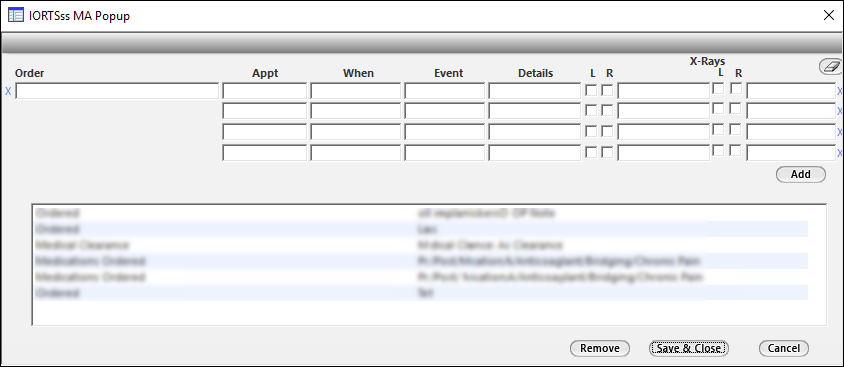The width and height of the screenshot is (844, 367).
Task: Check the first row Details R checkbox
Action: (607, 90)
